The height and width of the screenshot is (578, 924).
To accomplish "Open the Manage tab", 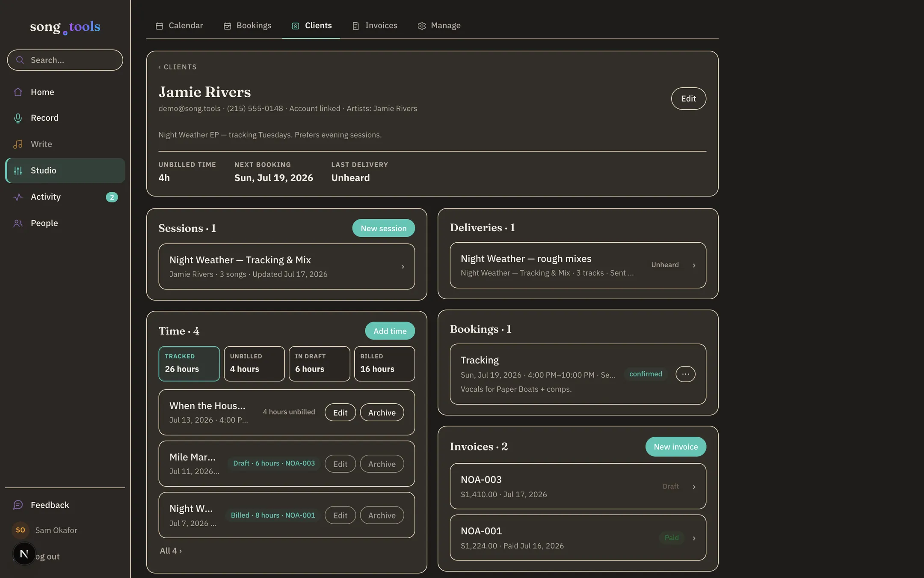I will click(439, 26).
